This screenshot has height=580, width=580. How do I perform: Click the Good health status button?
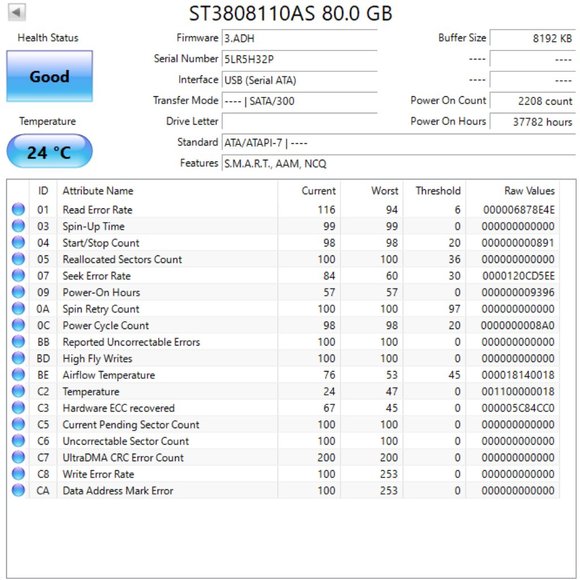[50, 76]
